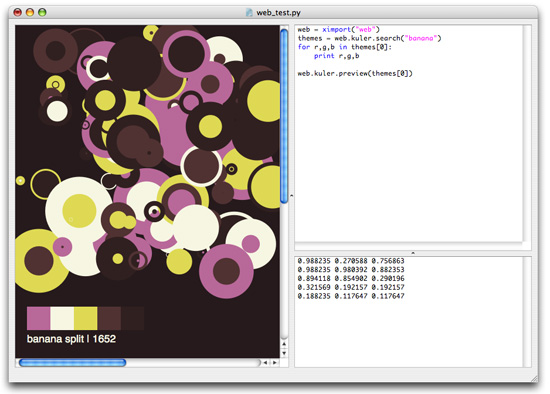This screenshot has height=394, width=550.
Task: Click output line '0.321569 0.192157 0.192157'
Action: pyautogui.click(x=351, y=287)
